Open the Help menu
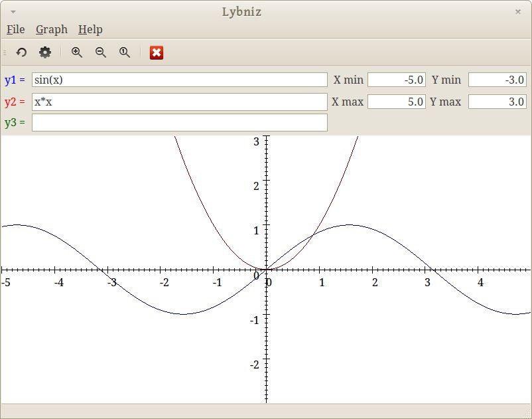The height and width of the screenshot is (419, 532). [x=90, y=29]
